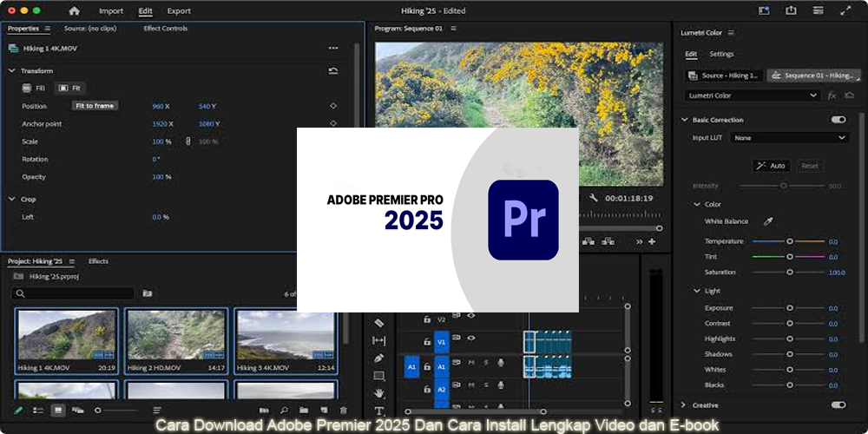The height and width of the screenshot is (434, 868).
Task: Collapse the Transform section
Action: [x=11, y=71]
